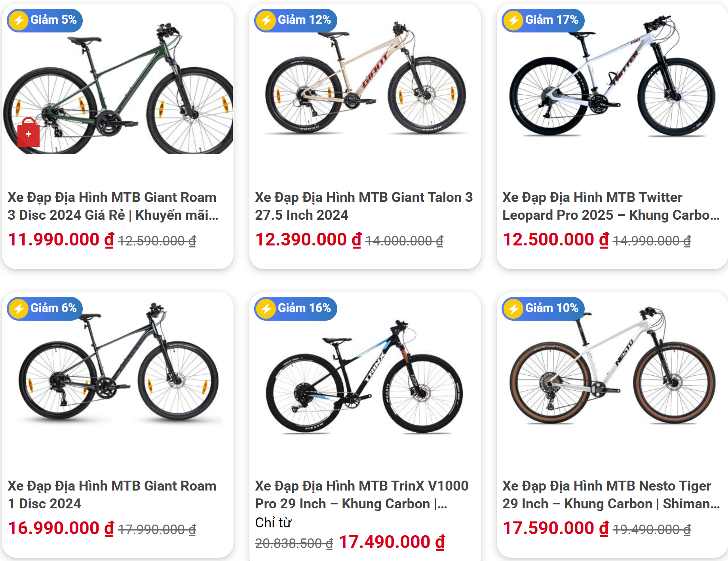728x561 pixels.
Task: Click the lightning icon on Giảm 16% badge
Action: [266, 308]
